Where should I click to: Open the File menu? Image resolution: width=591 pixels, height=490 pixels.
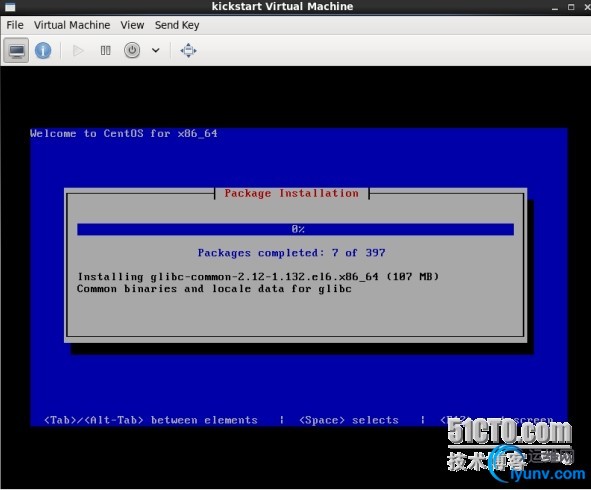(x=15, y=25)
